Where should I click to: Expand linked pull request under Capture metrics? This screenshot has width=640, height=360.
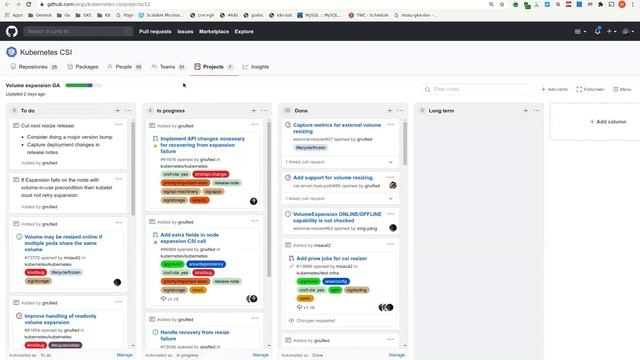pyautogui.click(x=391, y=162)
